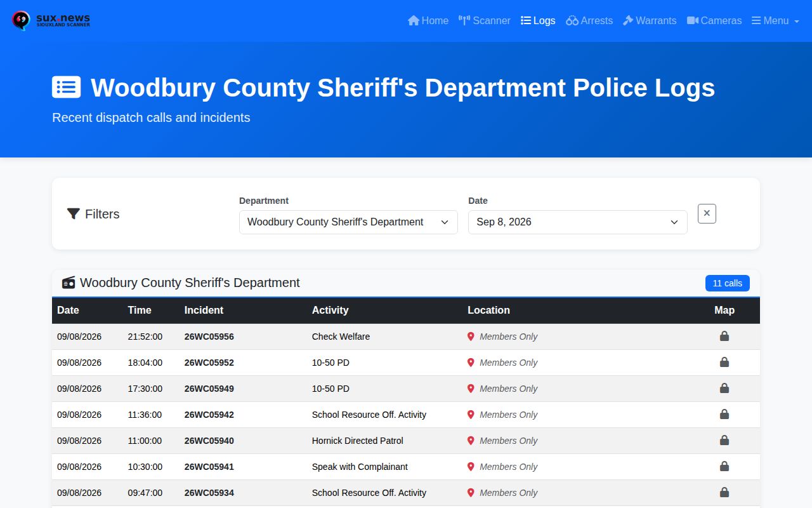Click the Time column header

[x=140, y=311]
